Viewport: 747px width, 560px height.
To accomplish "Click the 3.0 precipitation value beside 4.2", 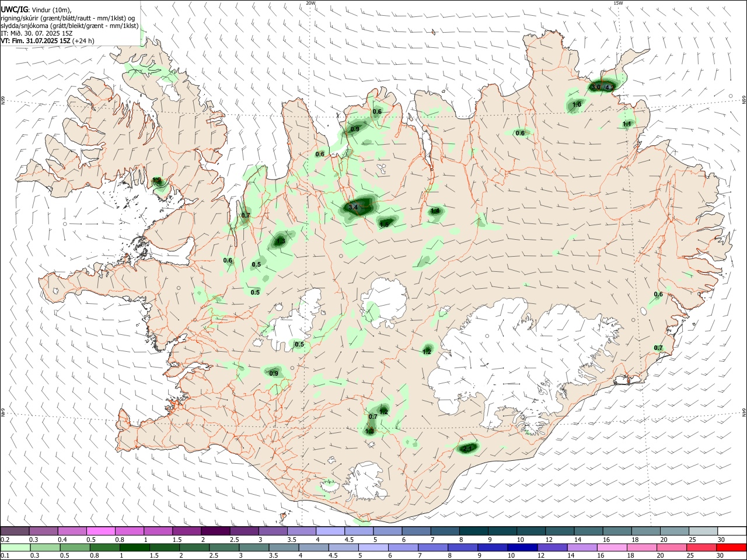I will click(x=595, y=87).
